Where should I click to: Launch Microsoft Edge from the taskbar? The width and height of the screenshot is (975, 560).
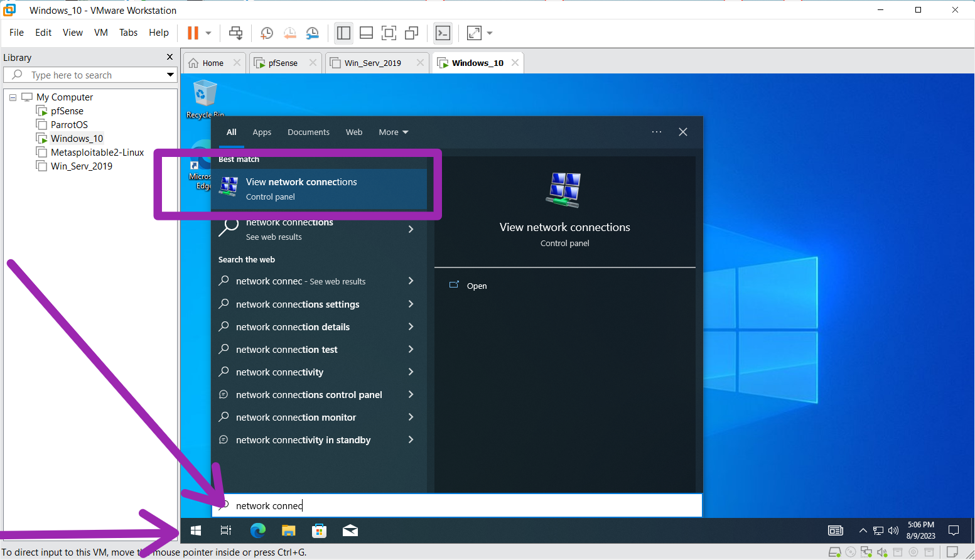257,530
